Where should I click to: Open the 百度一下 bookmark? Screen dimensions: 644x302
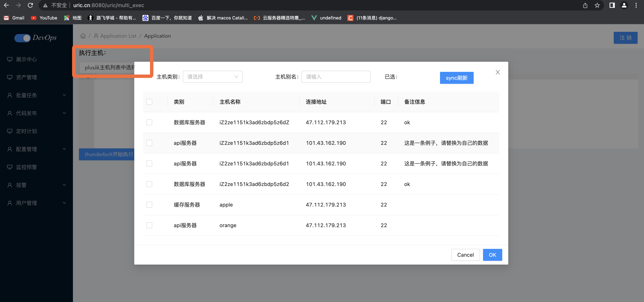(x=167, y=18)
